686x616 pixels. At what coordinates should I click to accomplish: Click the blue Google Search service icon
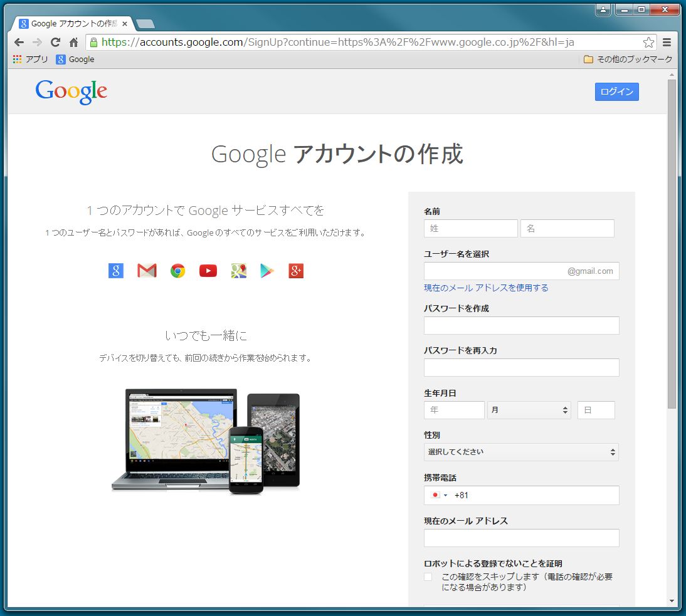(x=116, y=271)
